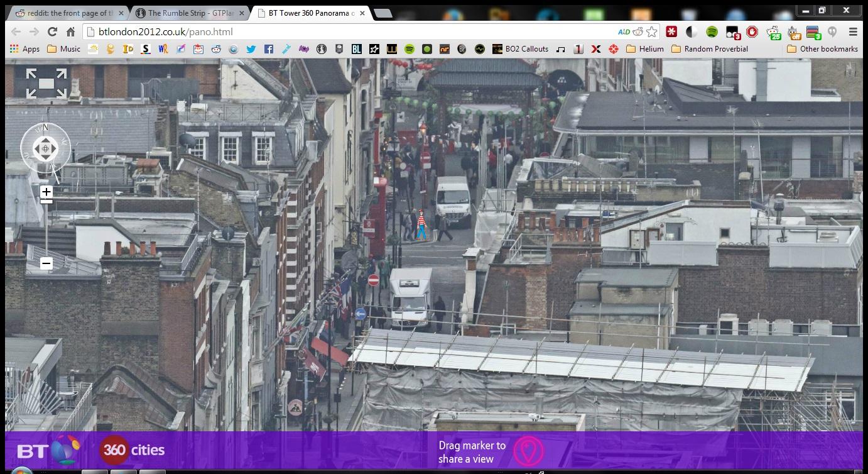Image resolution: width=868 pixels, height=474 pixels.
Task: Reload the page
Action: tap(52, 31)
